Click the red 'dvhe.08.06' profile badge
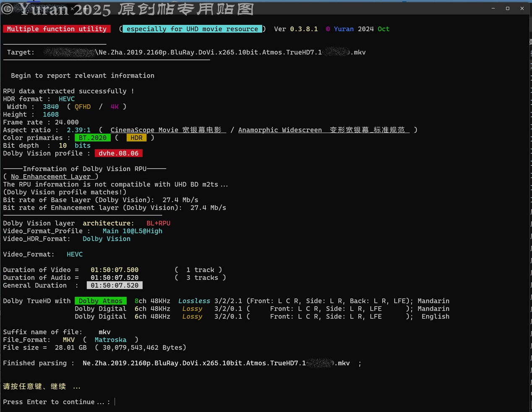Image resolution: width=532 pixels, height=412 pixels. point(118,153)
